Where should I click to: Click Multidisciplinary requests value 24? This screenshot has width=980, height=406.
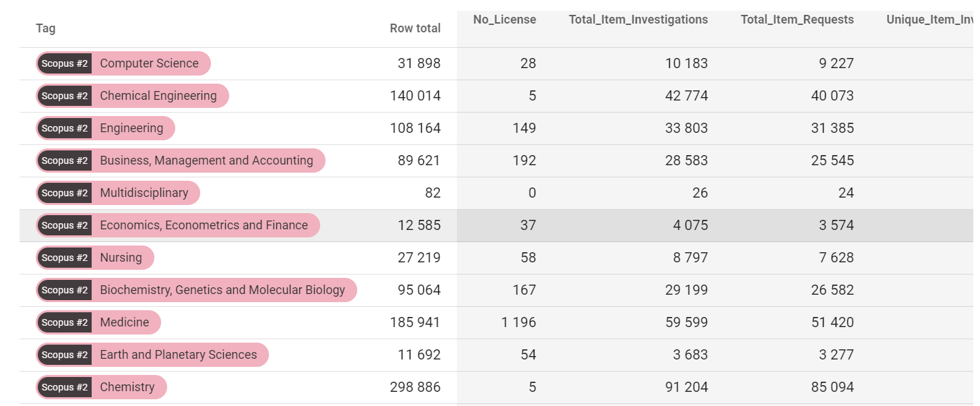[x=846, y=193]
